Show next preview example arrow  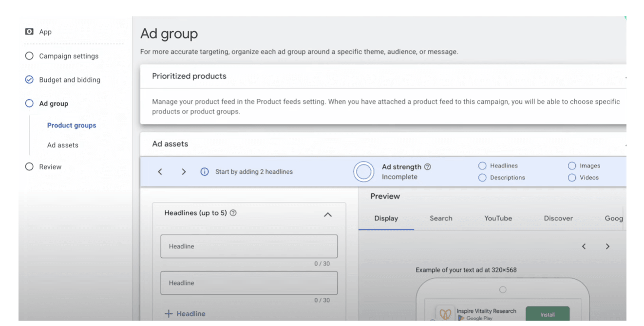(x=607, y=247)
